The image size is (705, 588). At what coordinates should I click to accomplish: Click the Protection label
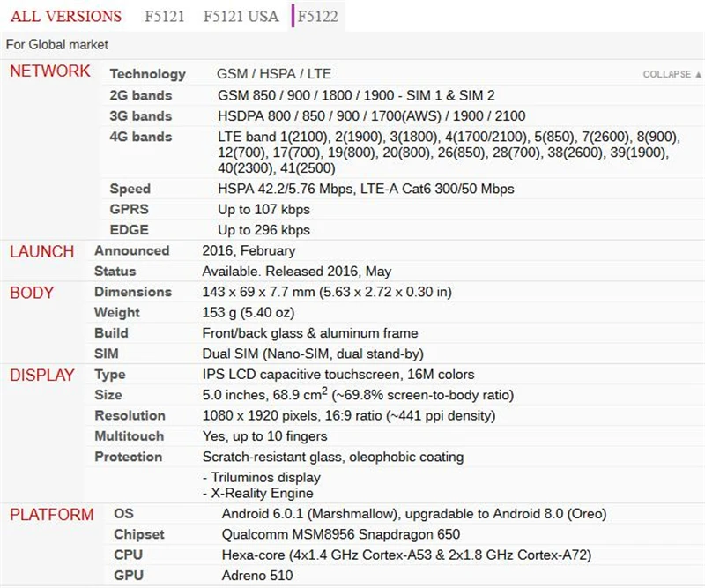[128, 457]
